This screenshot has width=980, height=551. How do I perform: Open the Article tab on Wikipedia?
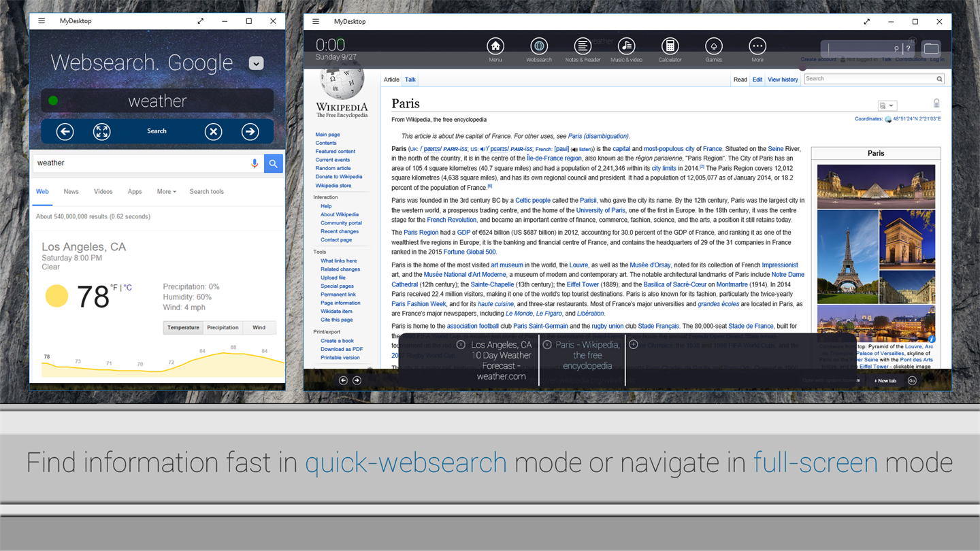point(391,80)
